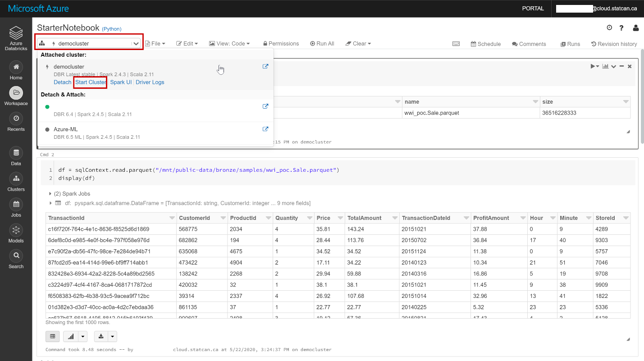
Task: Click the Start Cluster link
Action: pos(91,82)
